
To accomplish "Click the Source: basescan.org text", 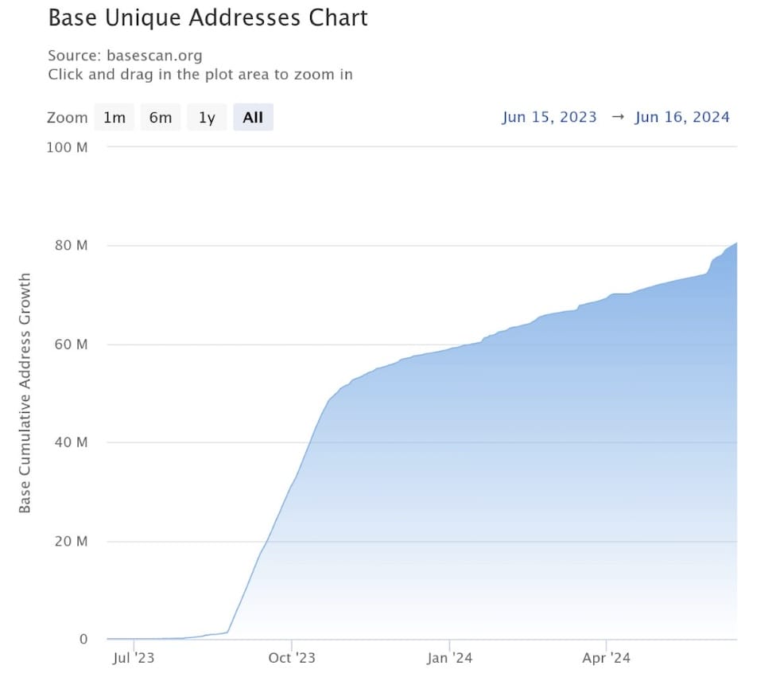I will click(x=125, y=56).
